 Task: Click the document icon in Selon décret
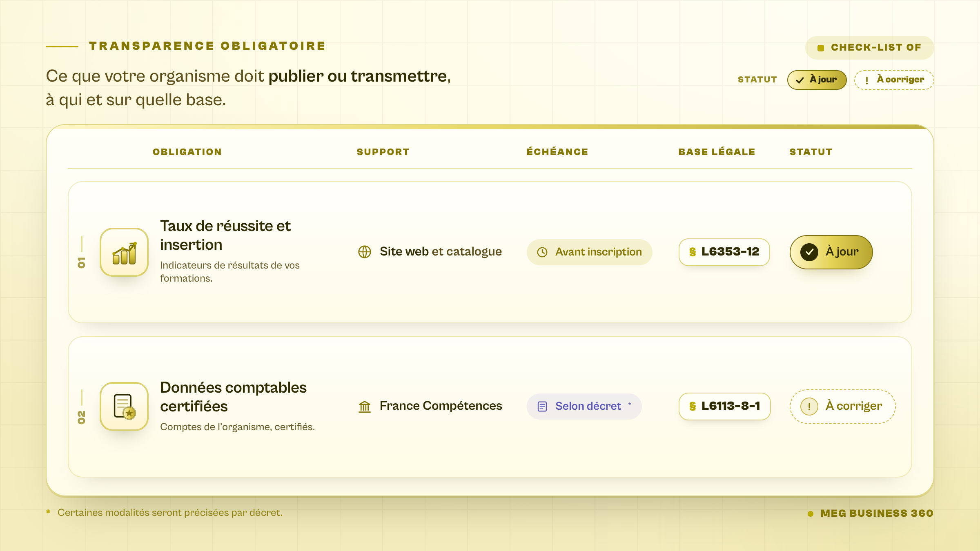click(x=542, y=407)
